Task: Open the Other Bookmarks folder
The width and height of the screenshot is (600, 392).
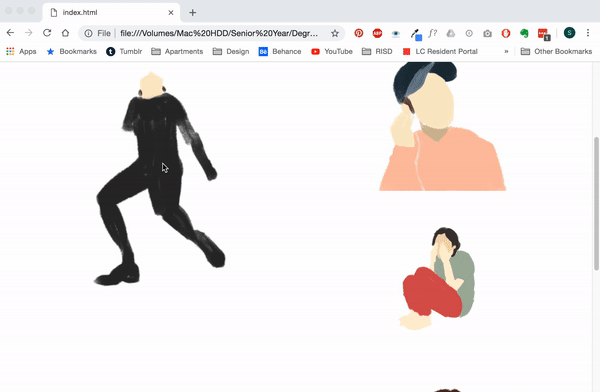Action: tap(556, 51)
